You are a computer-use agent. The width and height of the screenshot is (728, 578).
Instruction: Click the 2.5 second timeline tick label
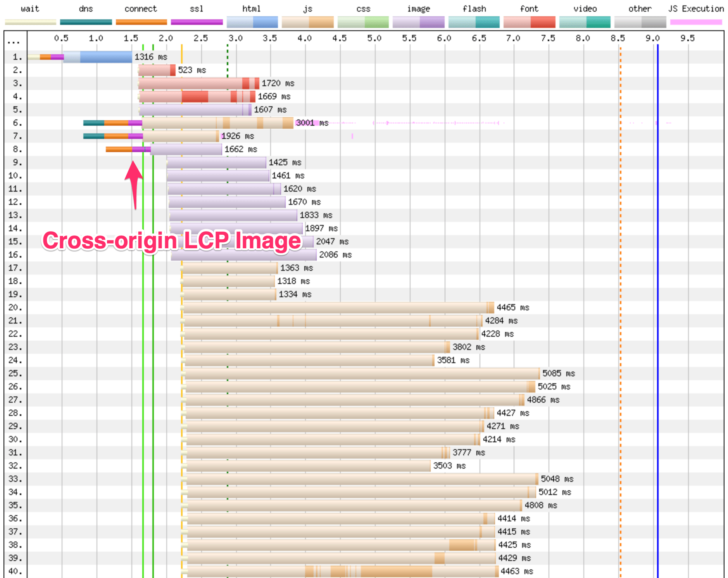coord(200,38)
